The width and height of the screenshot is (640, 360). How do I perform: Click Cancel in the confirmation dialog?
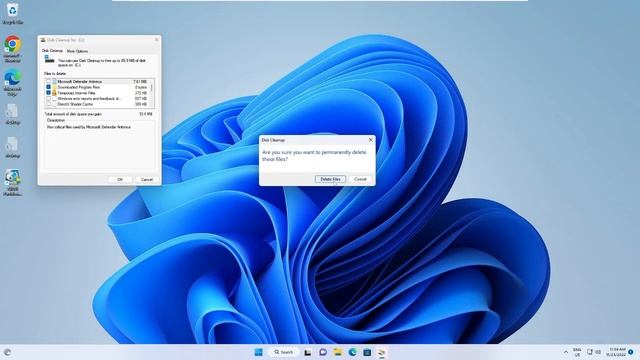tap(360, 179)
